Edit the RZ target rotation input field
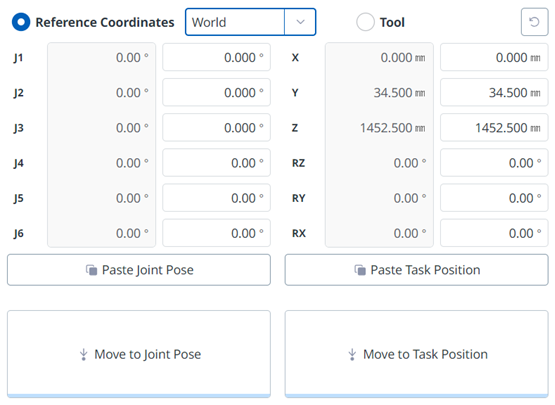 (x=494, y=163)
